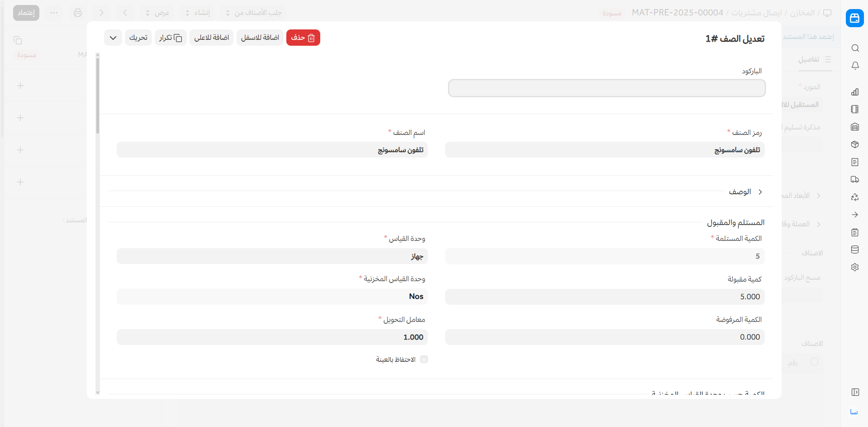Click the bar chart icon in the sidebar
The width and height of the screenshot is (868, 427).
(x=855, y=92)
